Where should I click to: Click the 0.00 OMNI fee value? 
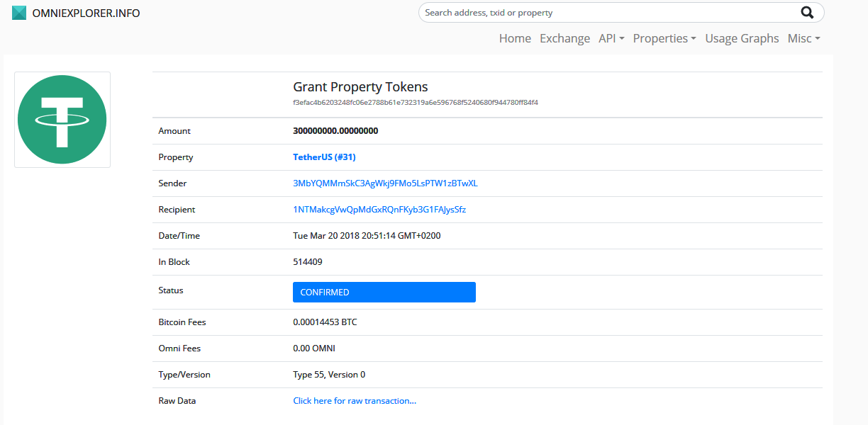point(314,348)
